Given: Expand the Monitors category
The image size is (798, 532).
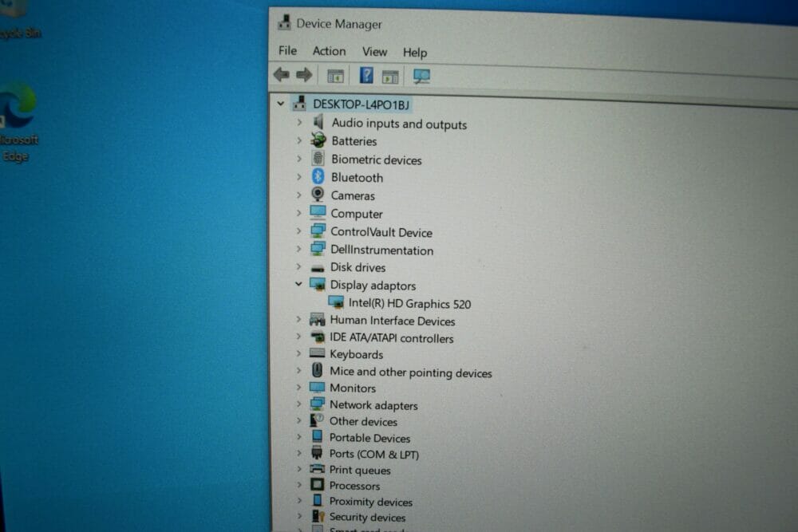Looking at the screenshot, I should point(298,387).
